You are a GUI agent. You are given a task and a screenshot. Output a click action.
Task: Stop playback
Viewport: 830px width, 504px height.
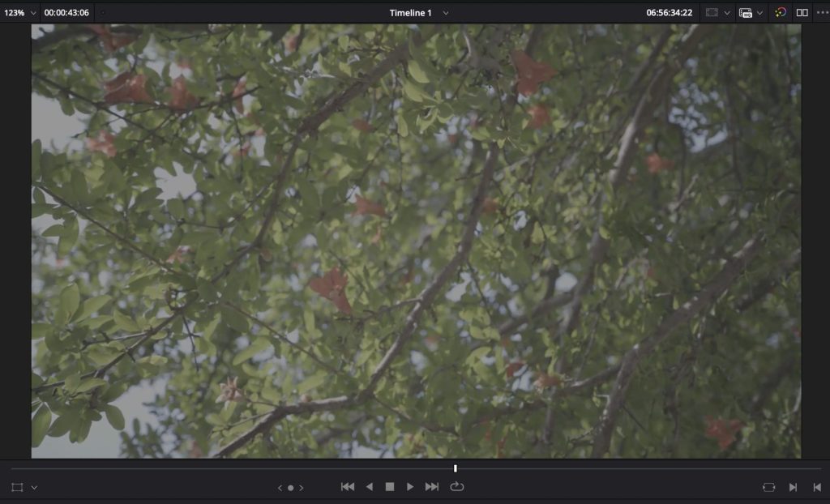coord(390,486)
